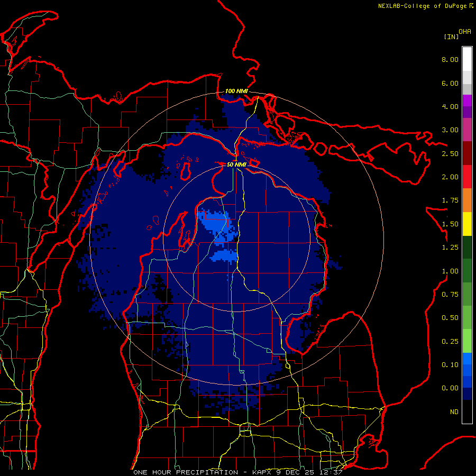Click the 1.75 legend value

click(450, 200)
